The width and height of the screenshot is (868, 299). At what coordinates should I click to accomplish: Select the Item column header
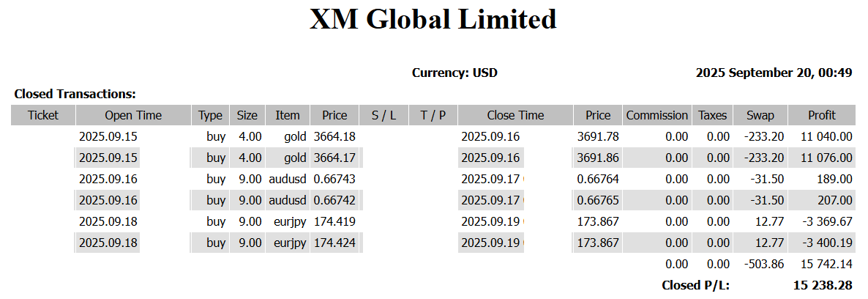(288, 115)
